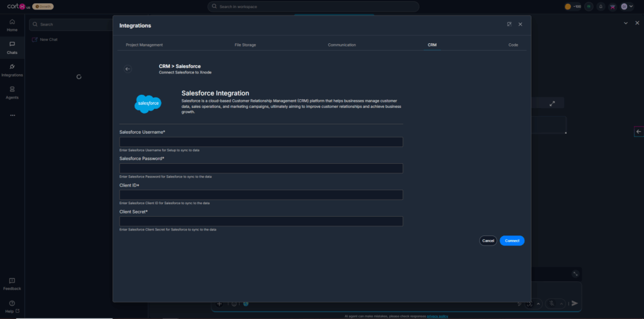Pop out the Integrations dialog window
The width and height of the screenshot is (644, 319).
pyautogui.click(x=509, y=24)
